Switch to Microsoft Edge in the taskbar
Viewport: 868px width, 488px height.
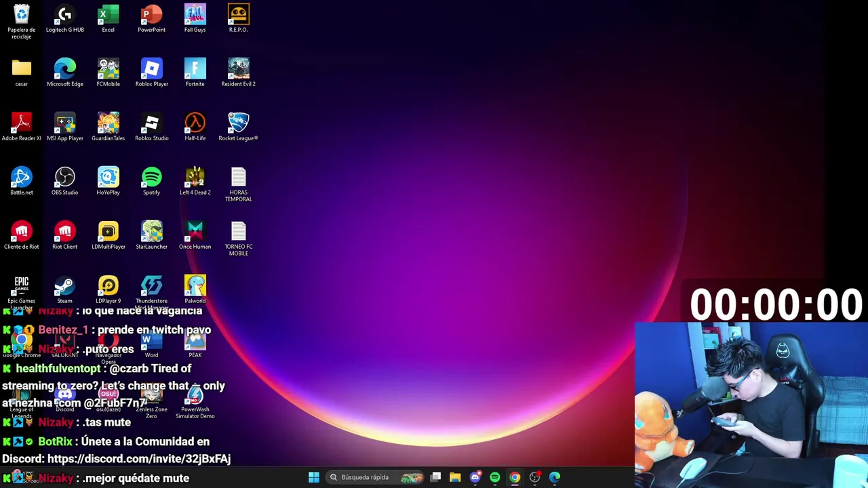point(555,477)
